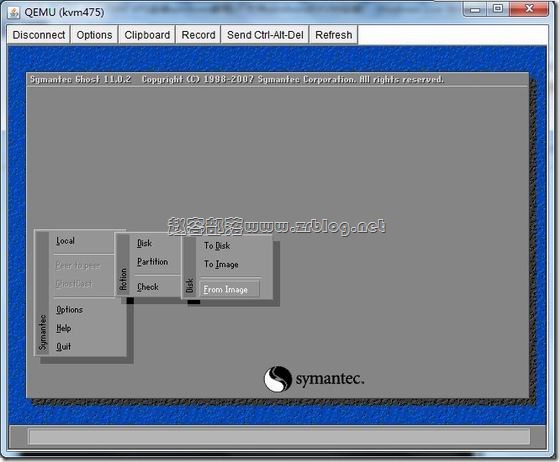
Task: Maximize the QEMU window
Action: [x=498, y=9]
